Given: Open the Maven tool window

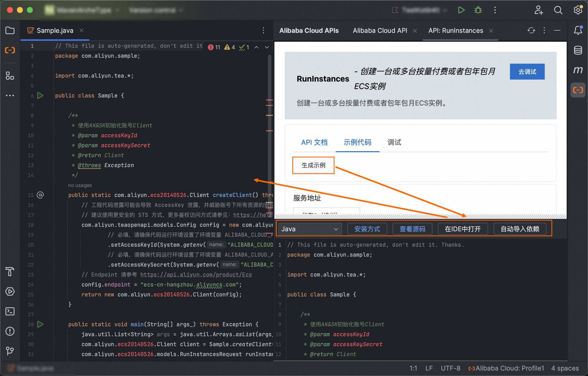Looking at the screenshot, I should tap(578, 70).
